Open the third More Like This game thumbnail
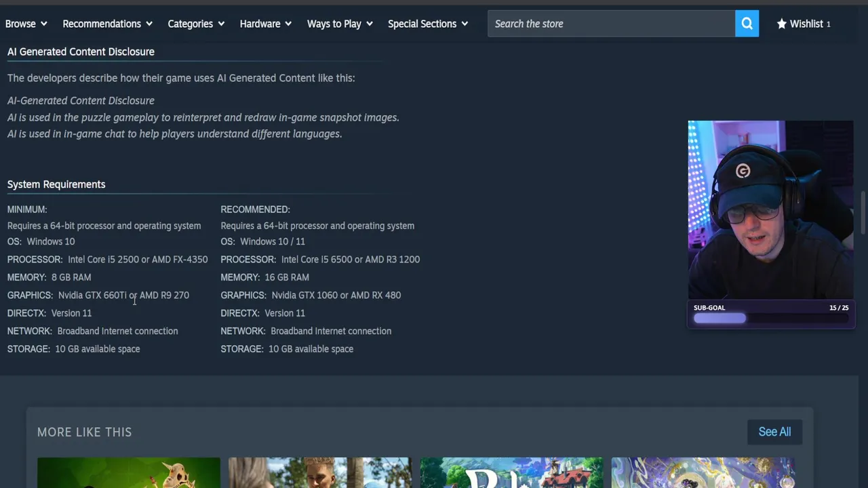Viewport: 868px width, 488px height. 511,472
